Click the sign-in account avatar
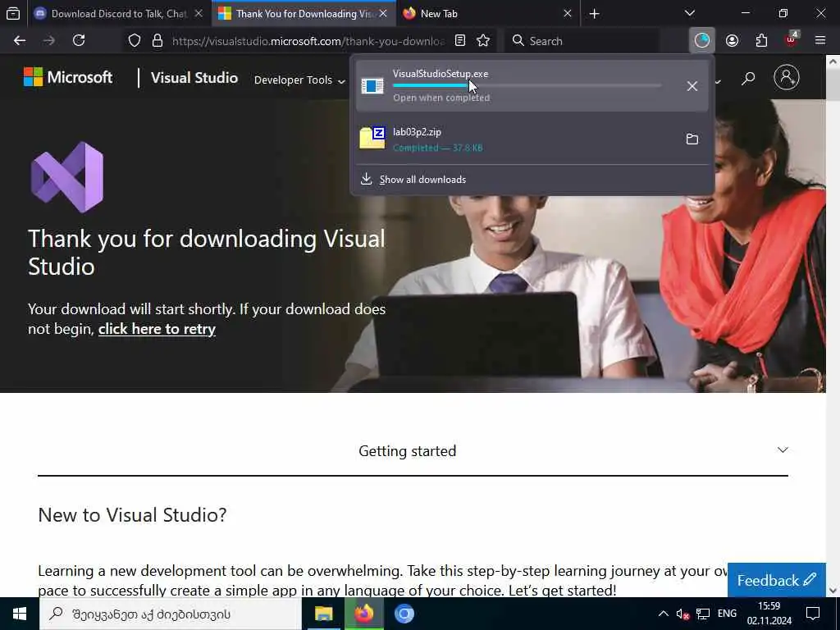This screenshot has width=840, height=630. click(x=787, y=77)
